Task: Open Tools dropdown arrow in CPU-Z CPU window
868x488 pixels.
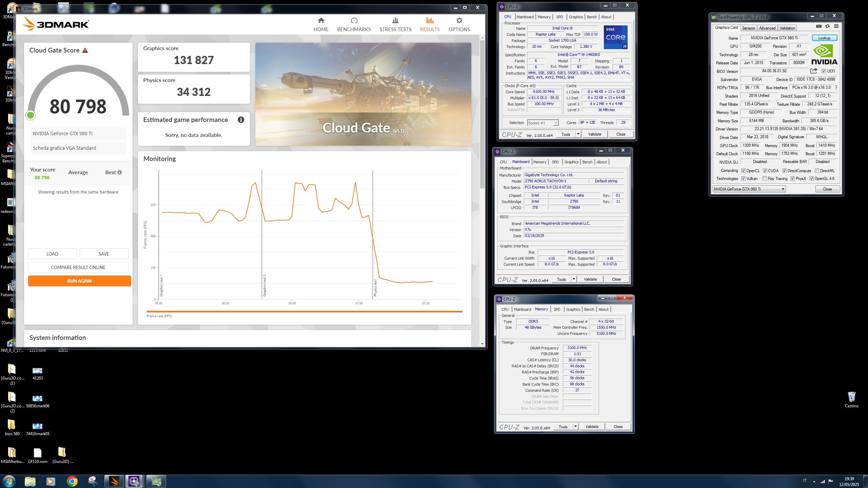Action: tap(578, 134)
